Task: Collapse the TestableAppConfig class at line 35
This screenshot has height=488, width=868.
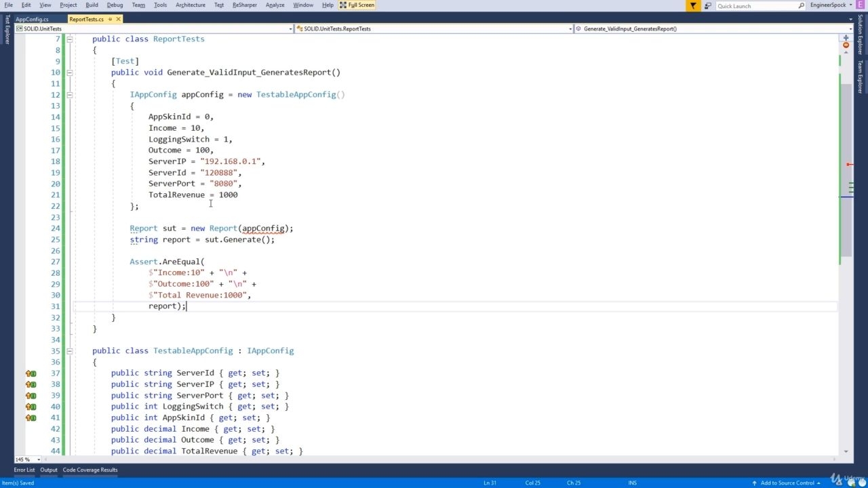Action: [69, 351]
